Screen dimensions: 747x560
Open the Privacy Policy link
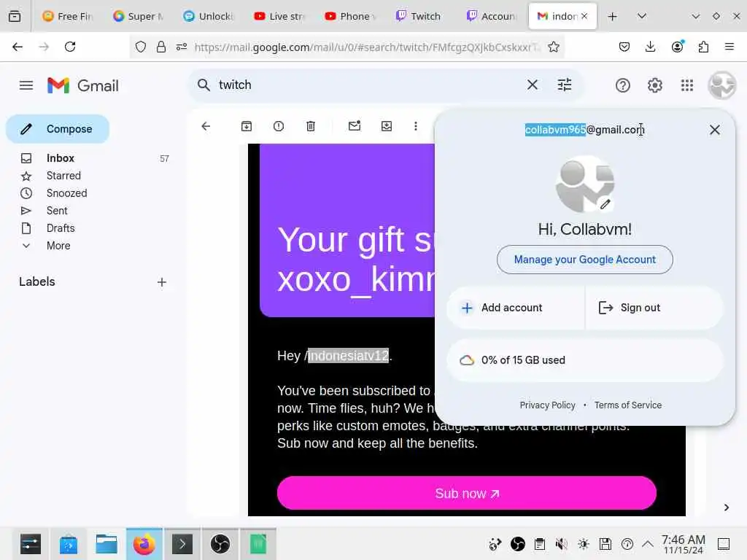[x=547, y=405]
